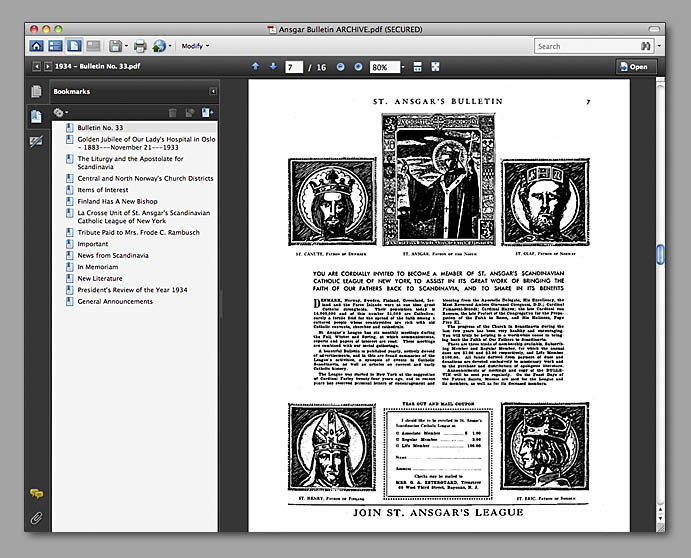Click the 80% zoom level field

pyautogui.click(x=384, y=67)
